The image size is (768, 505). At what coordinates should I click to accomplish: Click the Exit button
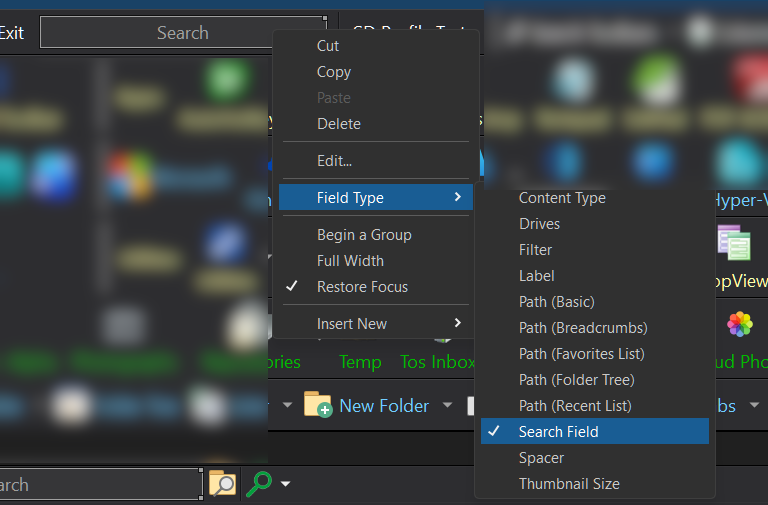tap(12, 33)
